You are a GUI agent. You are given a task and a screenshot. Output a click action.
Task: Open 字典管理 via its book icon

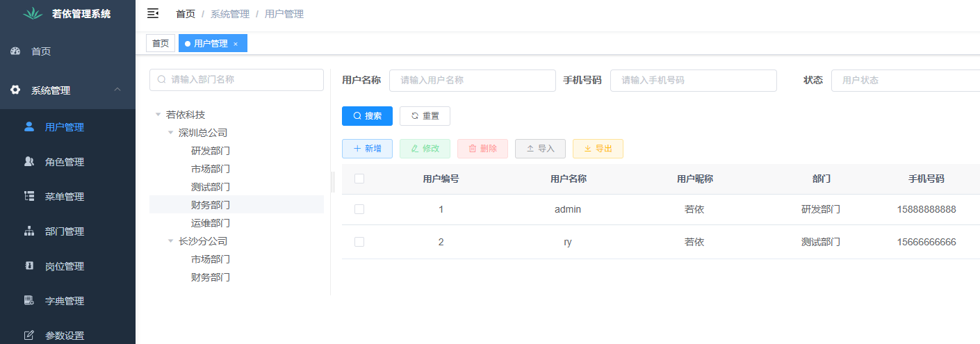29,301
